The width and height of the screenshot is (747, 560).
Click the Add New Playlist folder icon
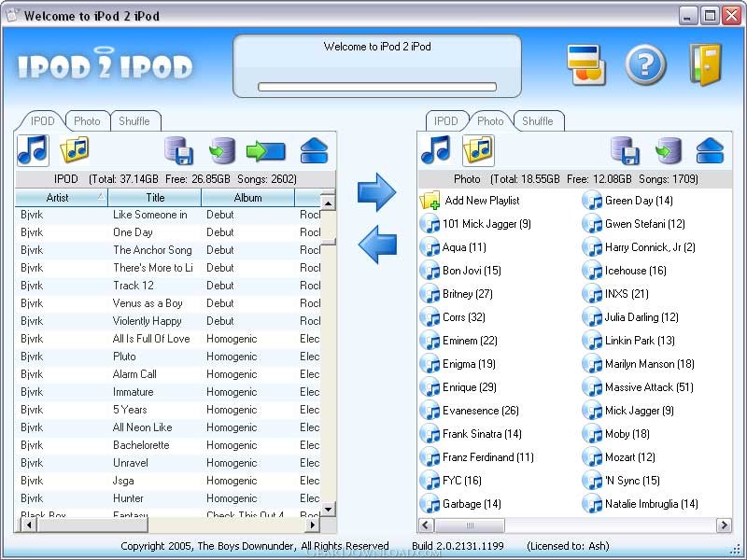(x=430, y=201)
